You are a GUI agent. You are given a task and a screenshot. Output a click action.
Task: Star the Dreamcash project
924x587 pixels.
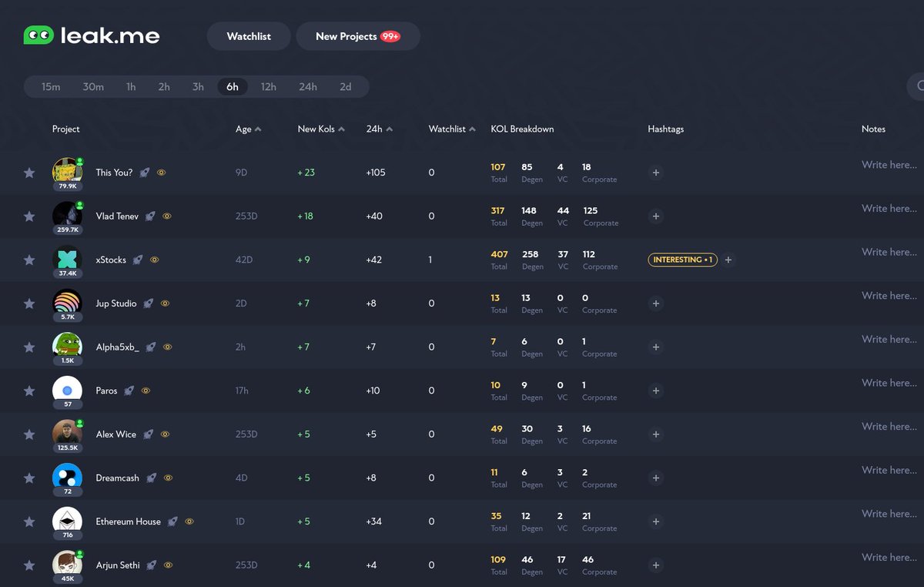pyautogui.click(x=29, y=478)
